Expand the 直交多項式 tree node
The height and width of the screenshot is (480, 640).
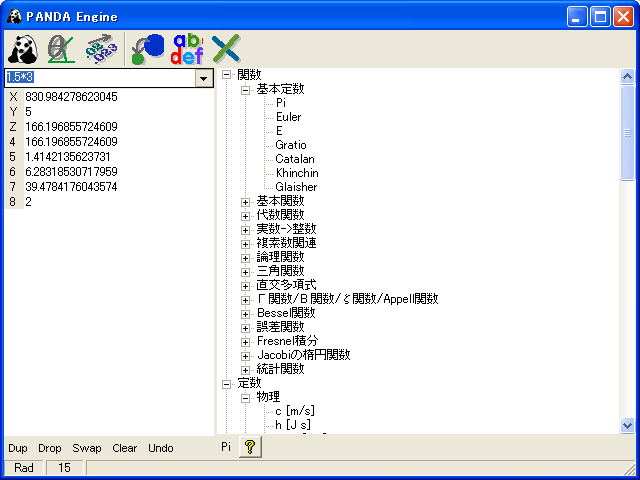click(245, 286)
